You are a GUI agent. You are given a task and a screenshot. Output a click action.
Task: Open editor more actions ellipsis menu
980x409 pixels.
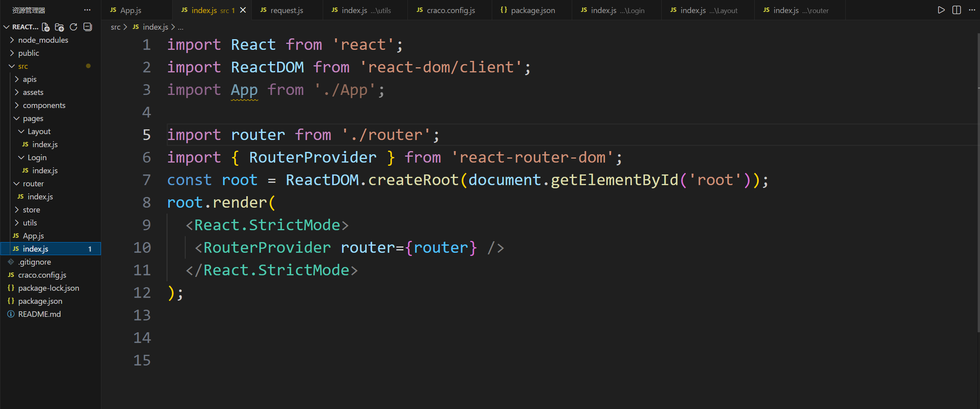pos(972,10)
